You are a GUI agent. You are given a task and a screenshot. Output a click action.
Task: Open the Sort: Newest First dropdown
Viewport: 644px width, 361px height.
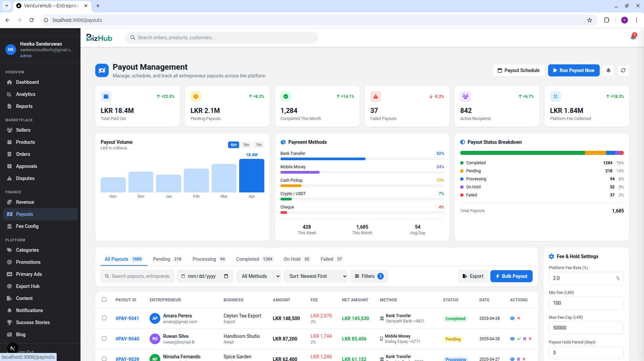316,276
